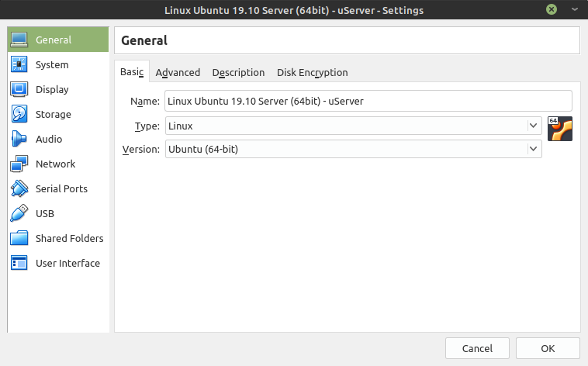Click the Name input field
Image resolution: width=588 pixels, height=366 pixels.
(368, 101)
